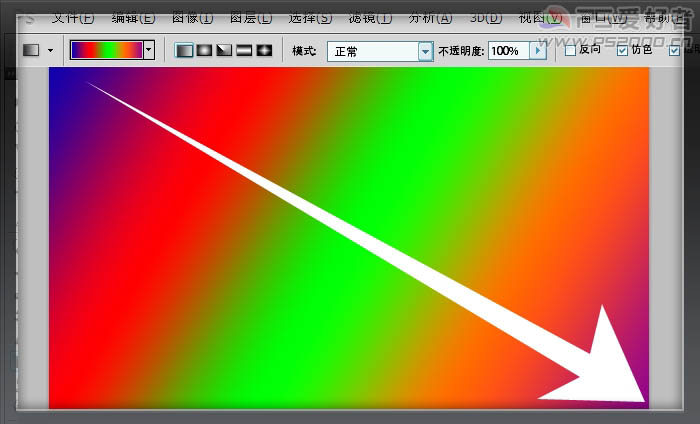Viewport: 700px width, 424px height.
Task: Open the gradient picker dropdown arrow
Action: tap(149, 50)
